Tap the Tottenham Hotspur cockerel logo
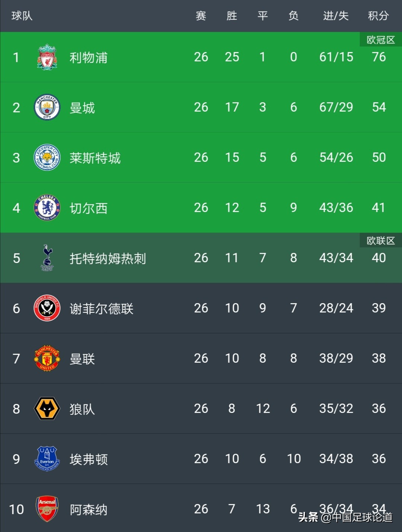This screenshot has width=402, height=532. point(47,257)
